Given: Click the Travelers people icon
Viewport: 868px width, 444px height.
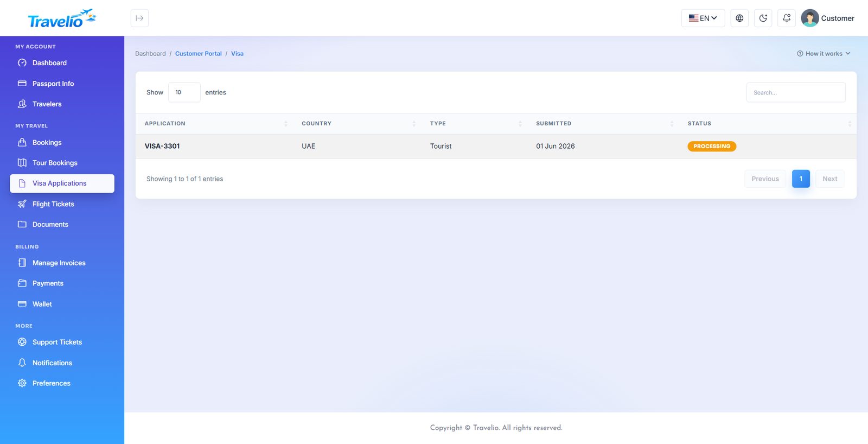Looking at the screenshot, I should point(22,104).
